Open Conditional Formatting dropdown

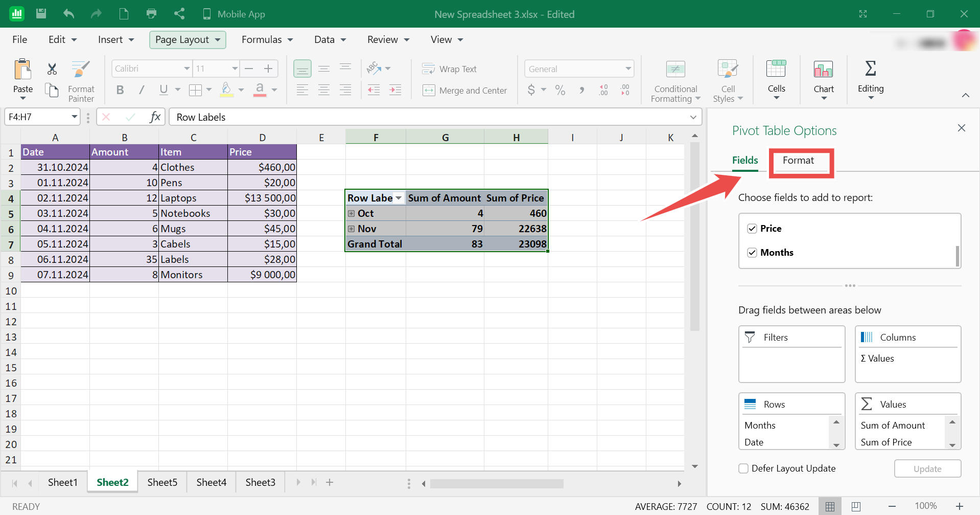point(675,81)
